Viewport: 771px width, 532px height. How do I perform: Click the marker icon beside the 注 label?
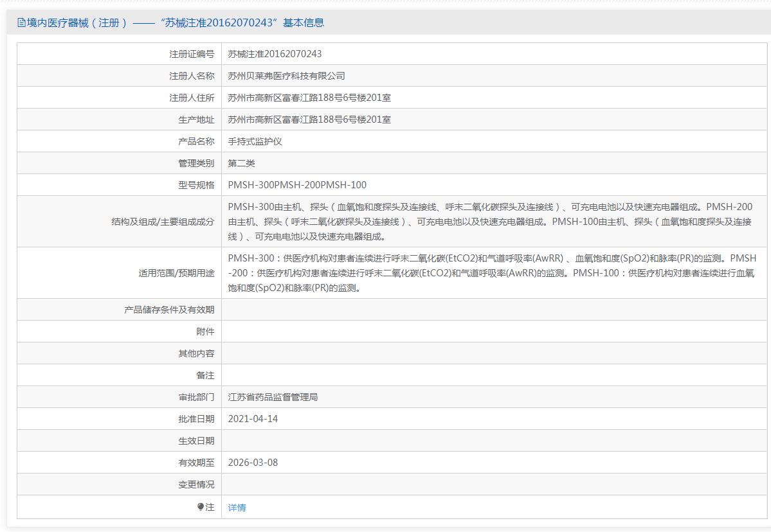click(x=201, y=507)
